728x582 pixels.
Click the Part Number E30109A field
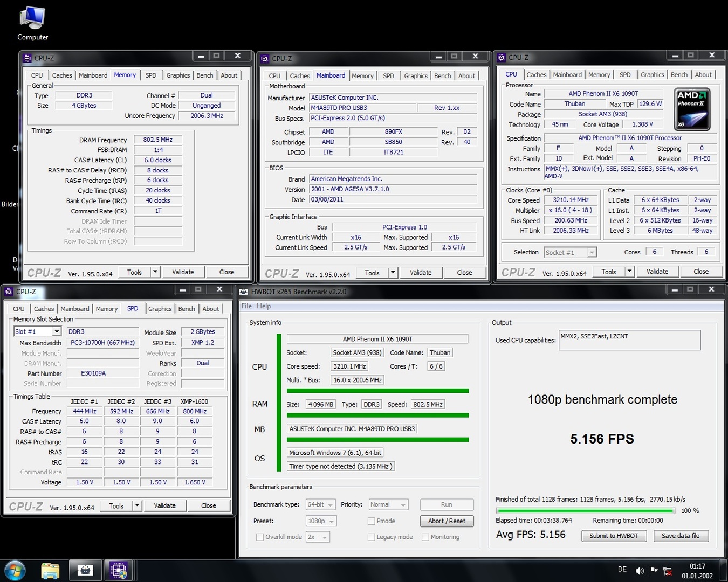pyautogui.click(x=103, y=373)
